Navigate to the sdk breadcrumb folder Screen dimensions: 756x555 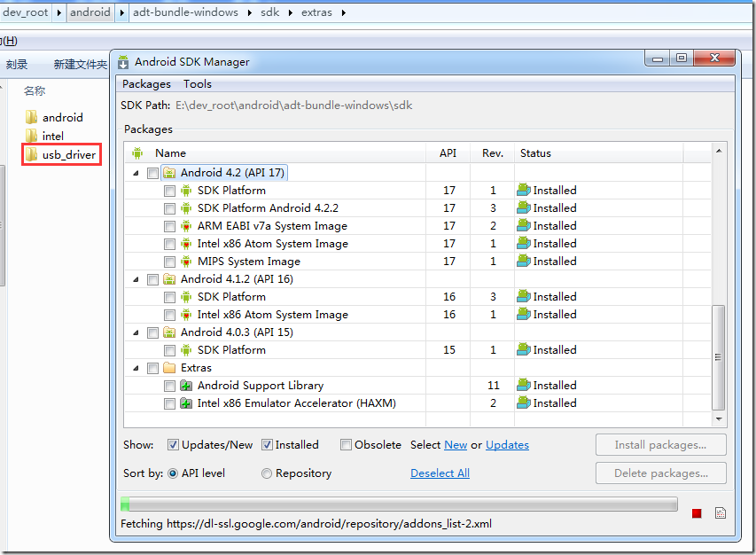pos(270,12)
